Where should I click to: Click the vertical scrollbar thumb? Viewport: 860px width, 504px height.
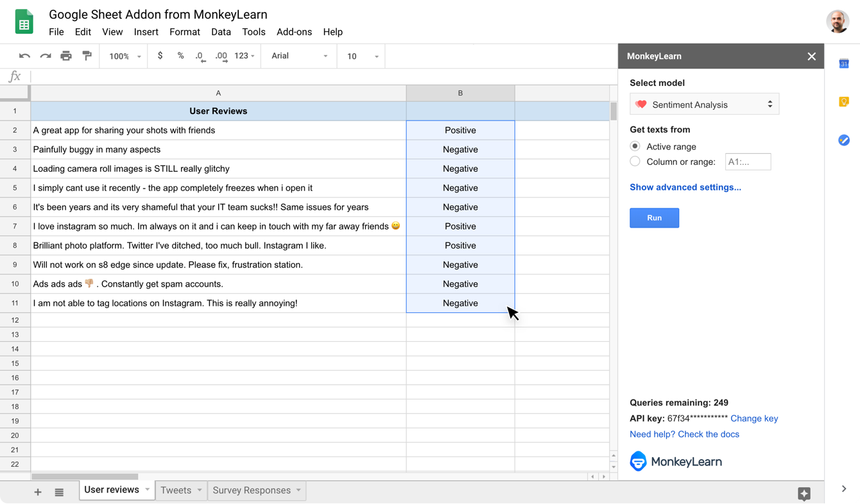614,111
